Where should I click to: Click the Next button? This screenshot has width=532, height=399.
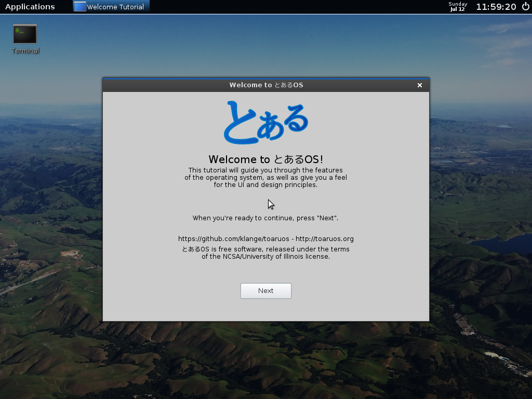265,291
